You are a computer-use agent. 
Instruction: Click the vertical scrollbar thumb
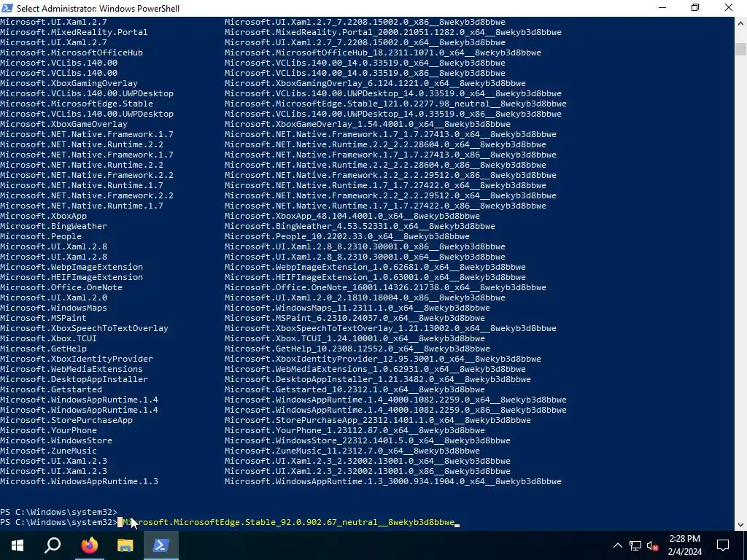click(x=740, y=49)
